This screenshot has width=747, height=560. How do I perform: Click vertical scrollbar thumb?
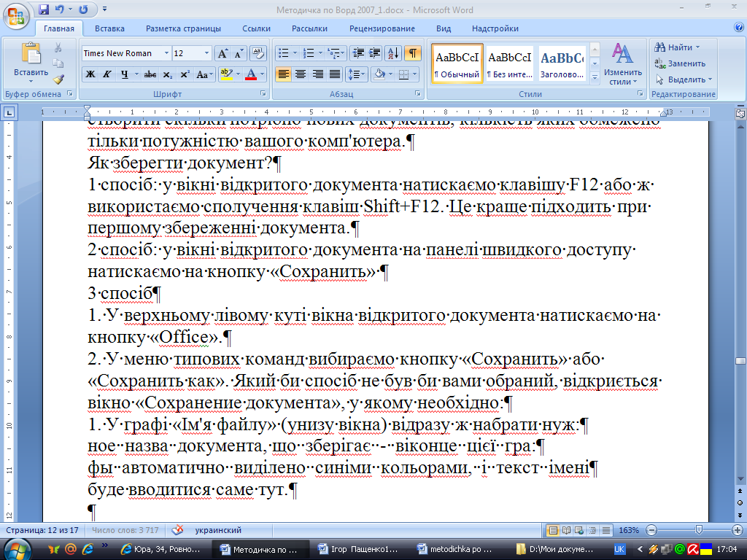740,361
